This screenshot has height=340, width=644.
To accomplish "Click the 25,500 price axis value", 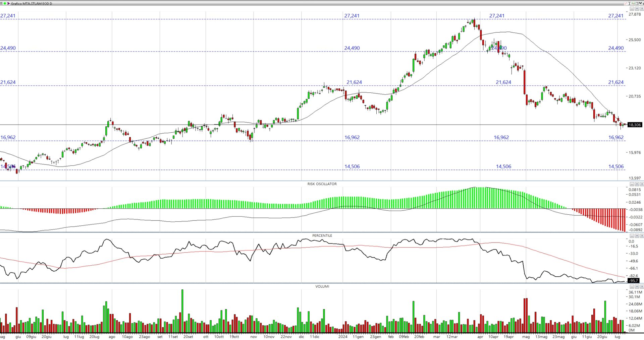I will pos(635,40).
